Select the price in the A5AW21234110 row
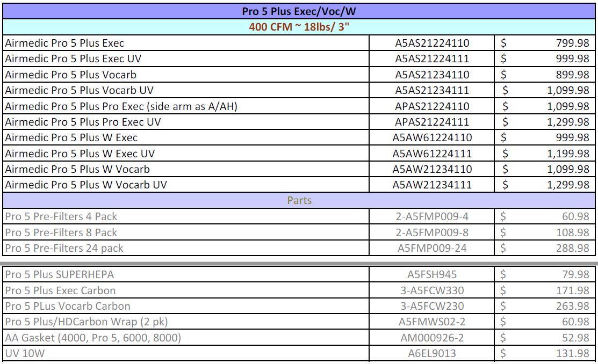598x364 pixels. (545, 169)
